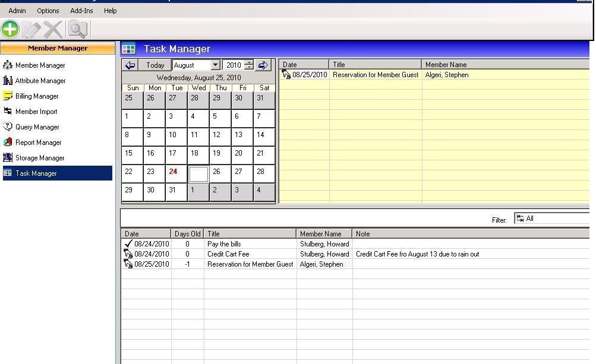Open Query Manager in the sidebar
This screenshot has height=364, width=596.
[x=37, y=127]
